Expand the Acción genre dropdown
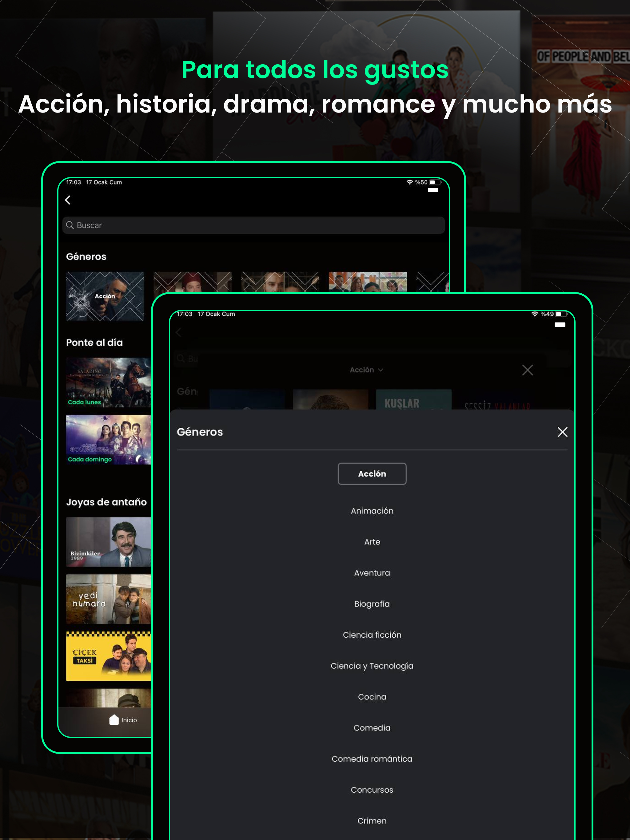The image size is (630, 840). tap(366, 370)
